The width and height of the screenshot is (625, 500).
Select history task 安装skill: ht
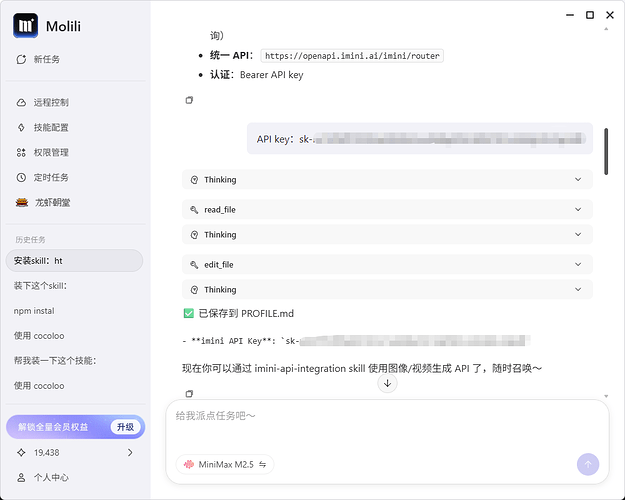pos(74,261)
